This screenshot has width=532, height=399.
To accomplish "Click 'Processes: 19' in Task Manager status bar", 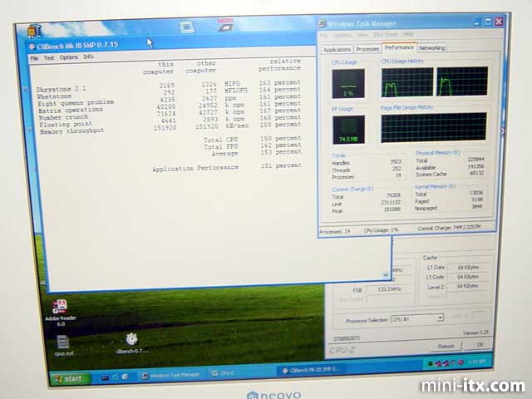I will 334,232.
